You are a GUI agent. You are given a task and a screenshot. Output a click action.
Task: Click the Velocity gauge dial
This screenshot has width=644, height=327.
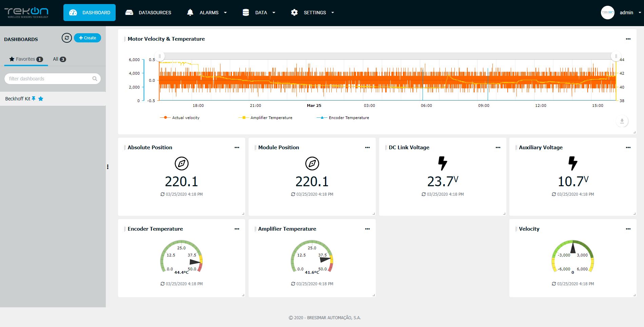coord(573,257)
